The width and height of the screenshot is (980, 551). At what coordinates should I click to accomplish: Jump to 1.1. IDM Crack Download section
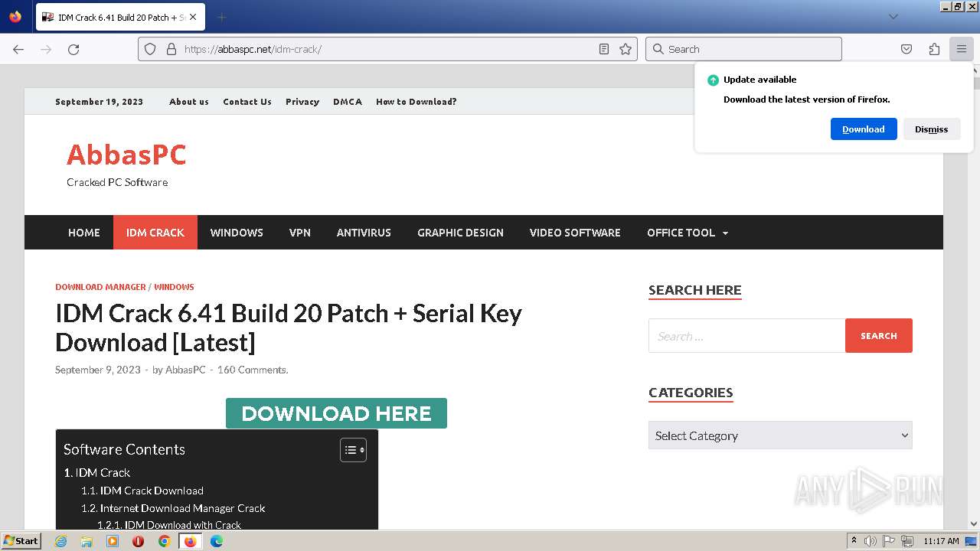142,491
